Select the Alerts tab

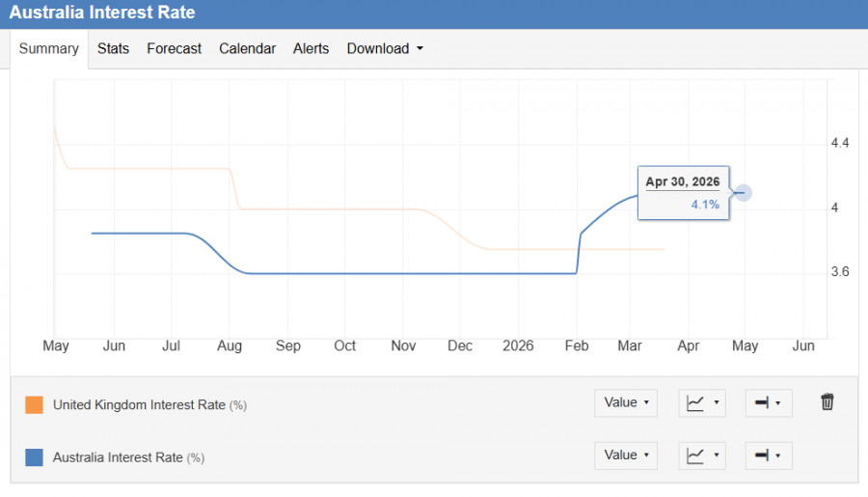pyautogui.click(x=311, y=48)
